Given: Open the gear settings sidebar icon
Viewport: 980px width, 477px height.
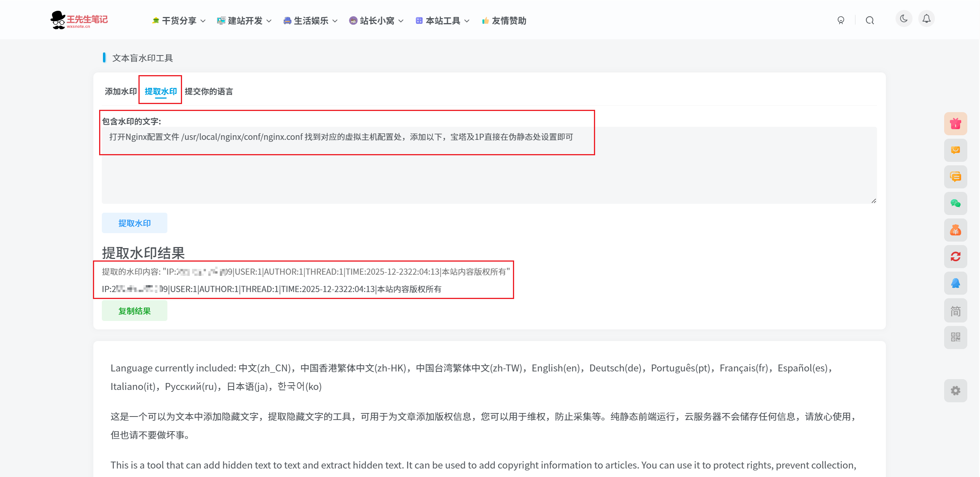Looking at the screenshot, I should [x=955, y=390].
